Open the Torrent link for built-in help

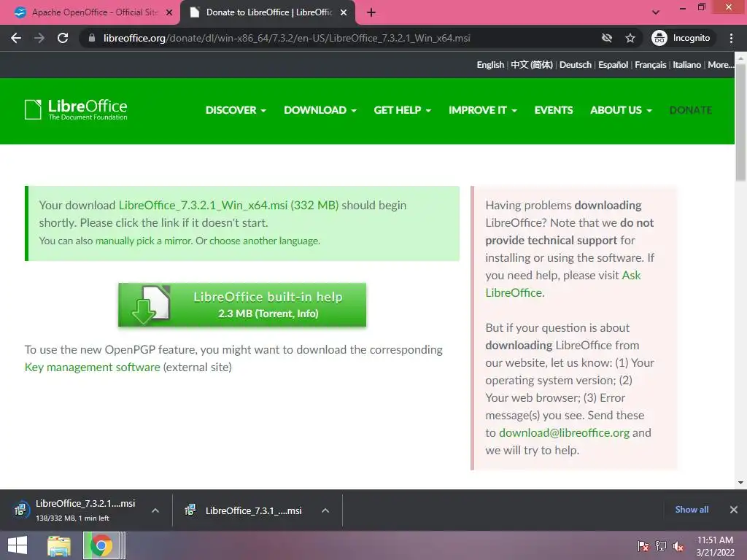click(x=275, y=314)
